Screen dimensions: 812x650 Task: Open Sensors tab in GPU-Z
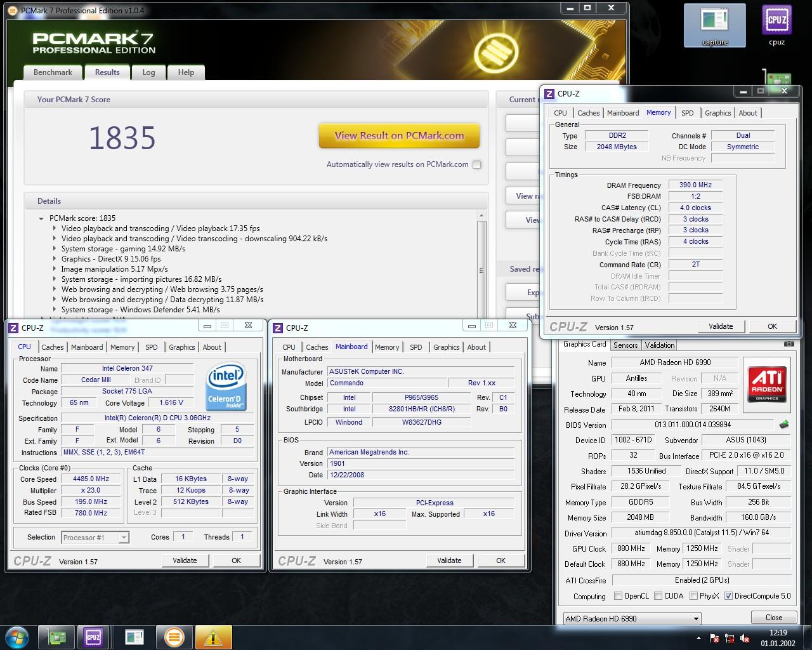pyautogui.click(x=625, y=345)
